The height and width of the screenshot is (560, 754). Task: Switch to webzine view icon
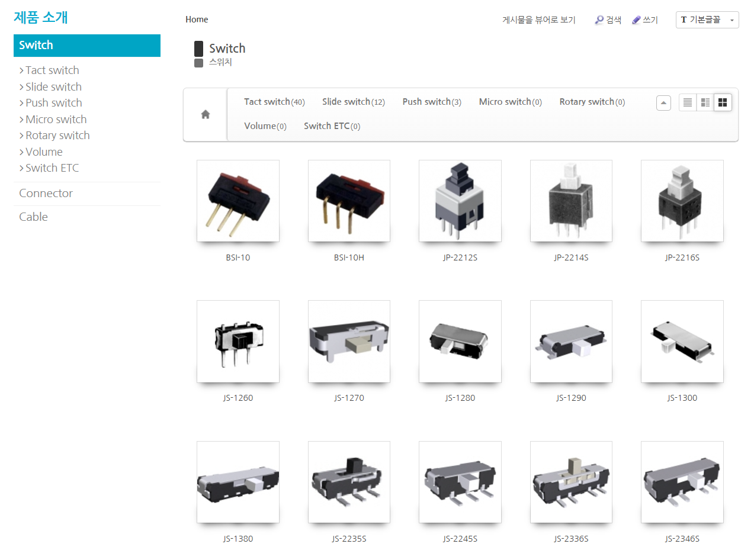705,102
